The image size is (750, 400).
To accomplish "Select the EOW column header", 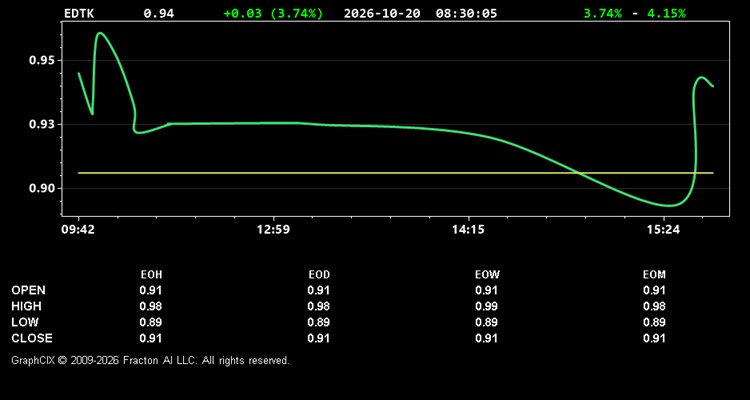I will 487,275.
